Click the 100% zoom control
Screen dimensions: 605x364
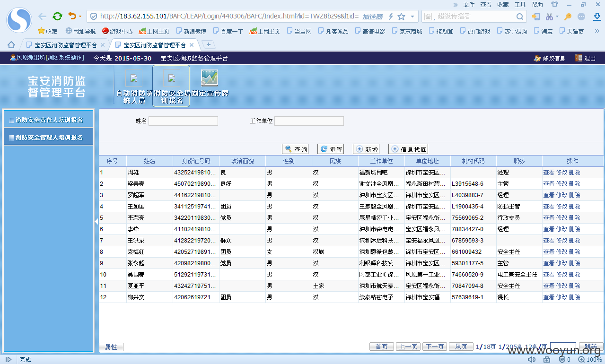[590, 360]
